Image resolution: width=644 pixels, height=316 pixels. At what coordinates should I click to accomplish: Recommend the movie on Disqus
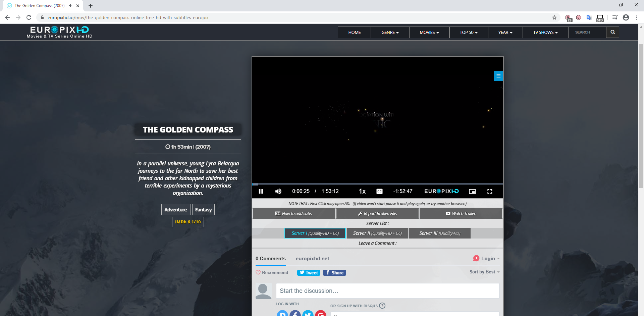[x=272, y=272]
